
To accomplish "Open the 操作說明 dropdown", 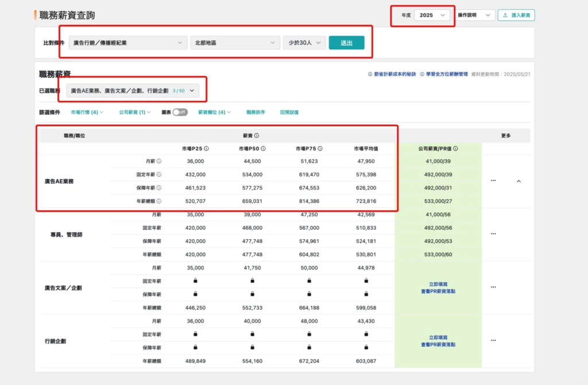I will click(x=474, y=15).
